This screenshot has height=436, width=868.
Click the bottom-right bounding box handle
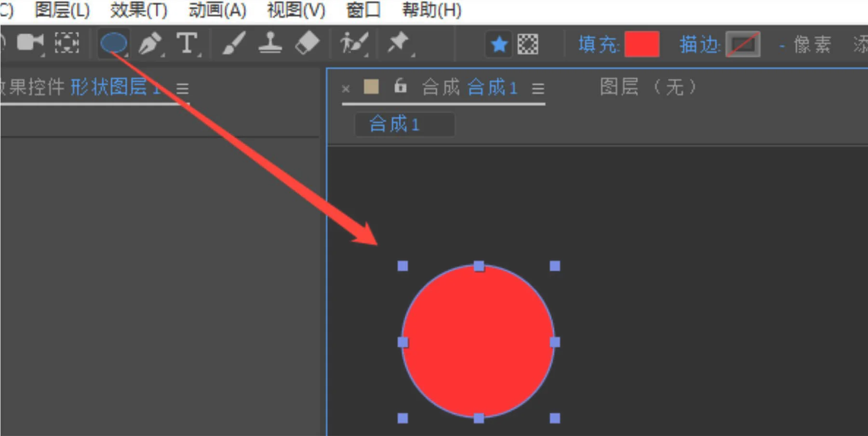point(555,418)
